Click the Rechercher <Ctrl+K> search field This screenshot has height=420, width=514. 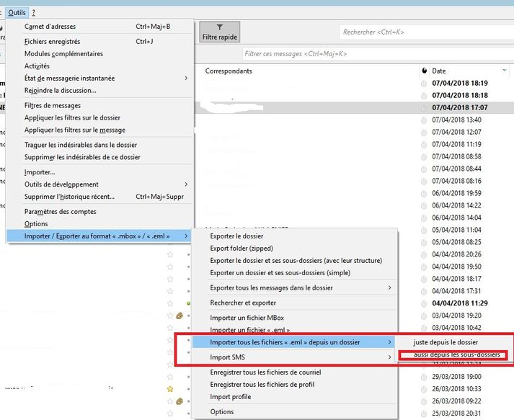tap(426, 32)
